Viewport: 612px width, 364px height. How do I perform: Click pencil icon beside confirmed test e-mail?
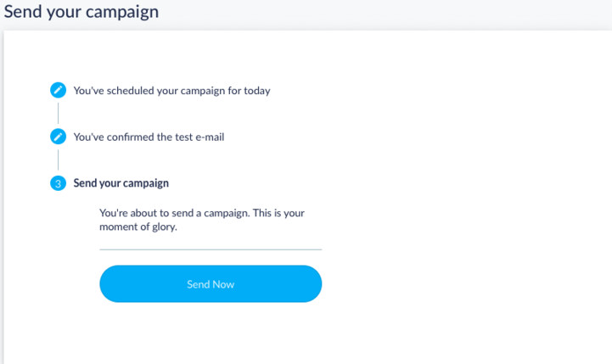point(58,137)
